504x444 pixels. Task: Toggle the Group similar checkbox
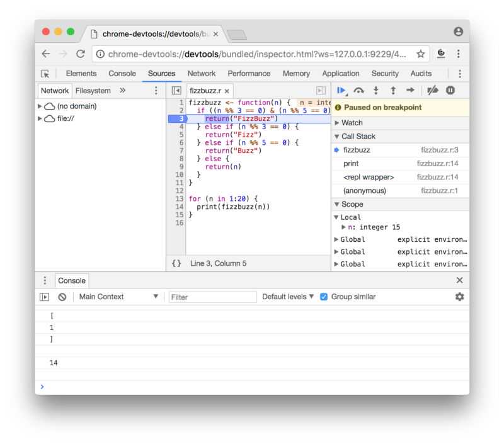[x=324, y=297]
